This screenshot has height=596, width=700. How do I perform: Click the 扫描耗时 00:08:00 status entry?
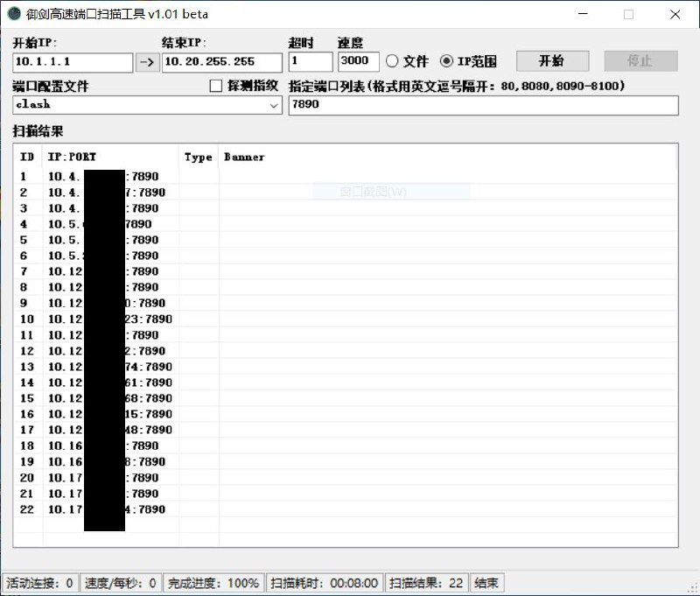pos(325,583)
